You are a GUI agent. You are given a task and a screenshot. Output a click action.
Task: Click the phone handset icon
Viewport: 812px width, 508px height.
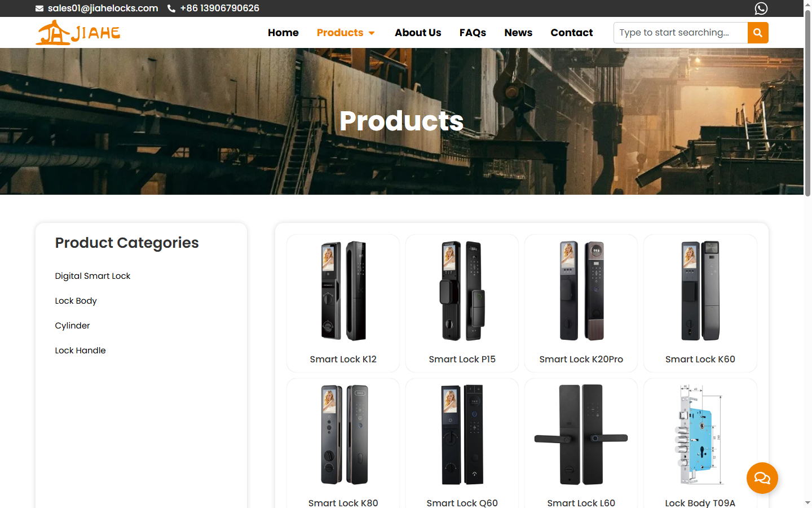[171, 8]
